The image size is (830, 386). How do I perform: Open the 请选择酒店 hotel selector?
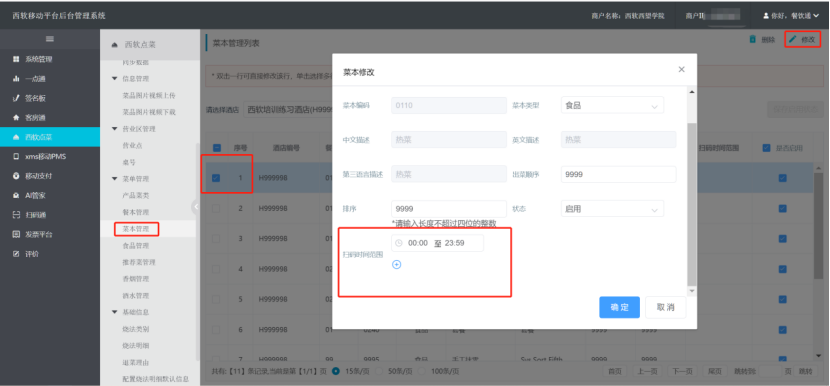287,110
